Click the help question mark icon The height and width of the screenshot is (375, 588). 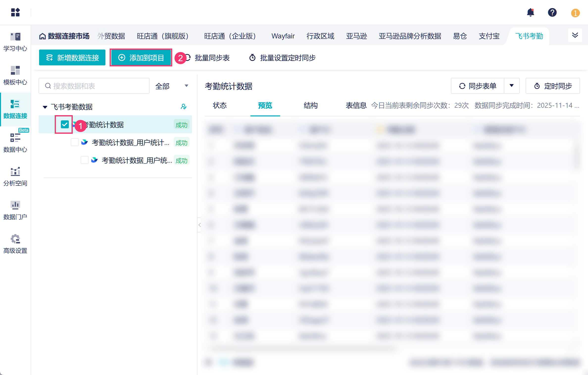[x=552, y=12]
